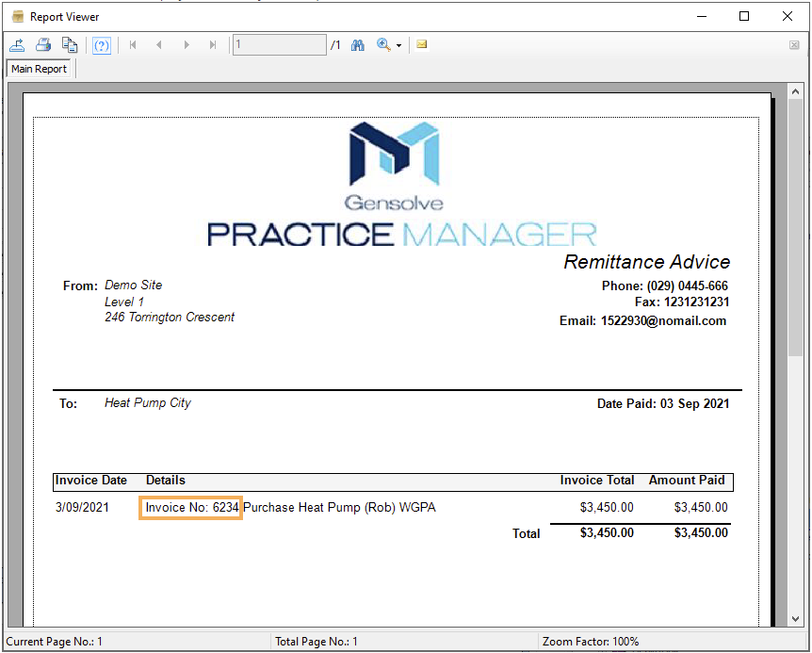Screen dimensions: 812x653
Task: Click the 246 Torrington Crescent address
Action: point(170,317)
